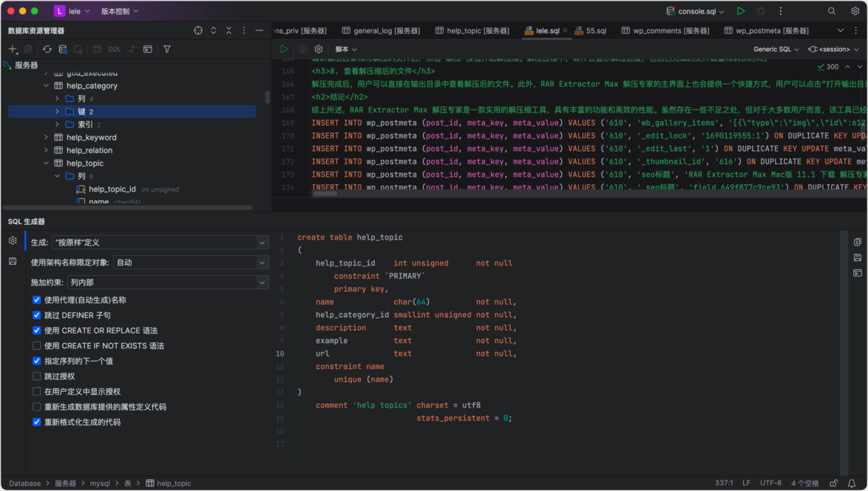Screen dimensions: 868x491
Task: Uncheck 指定序列的下一个值 checkbox
Action: 36,361
